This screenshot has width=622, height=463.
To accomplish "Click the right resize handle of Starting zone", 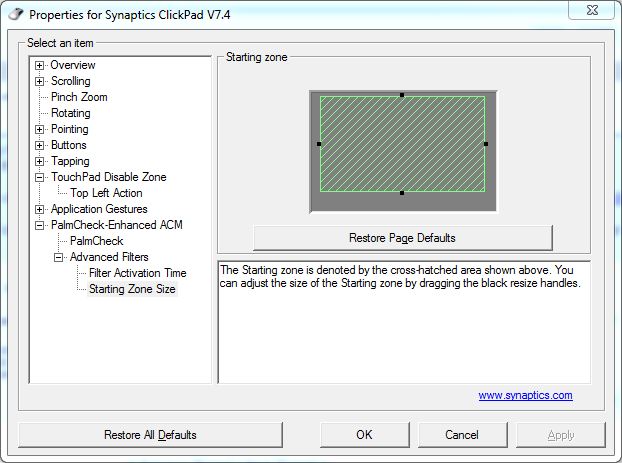I will point(486,144).
